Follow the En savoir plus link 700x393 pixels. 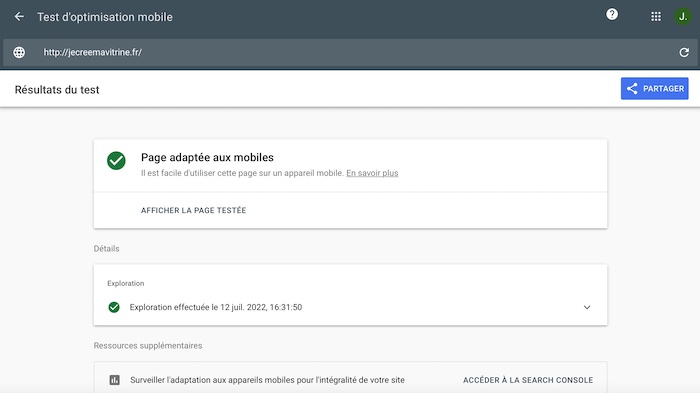click(x=372, y=173)
